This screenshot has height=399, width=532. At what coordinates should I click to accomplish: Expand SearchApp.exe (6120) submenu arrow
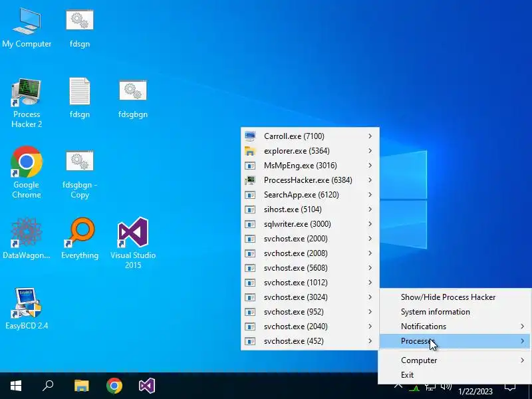[370, 194]
